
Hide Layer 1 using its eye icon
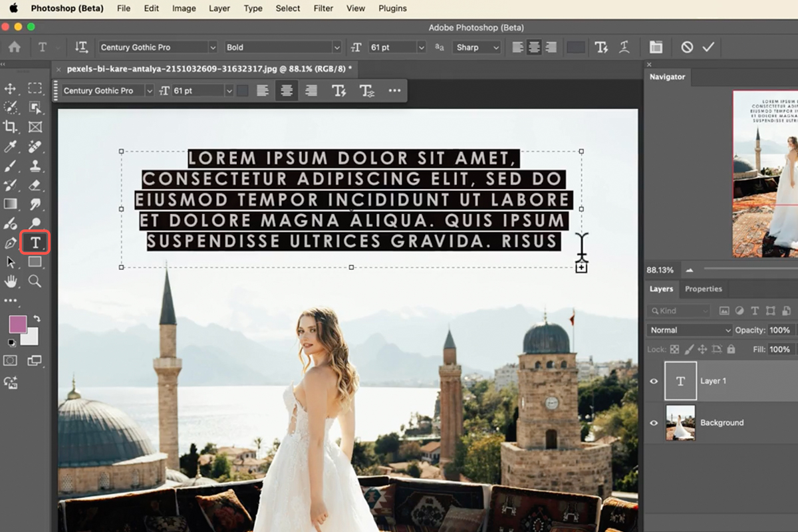[x=654, y=381]
